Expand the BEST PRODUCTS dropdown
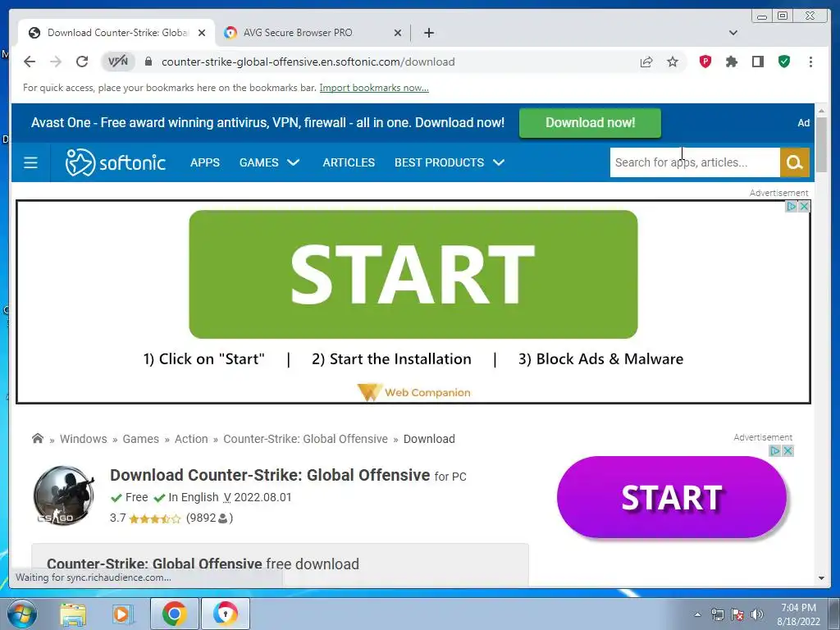The image size is (840, 630). click(x=449, y=162)
